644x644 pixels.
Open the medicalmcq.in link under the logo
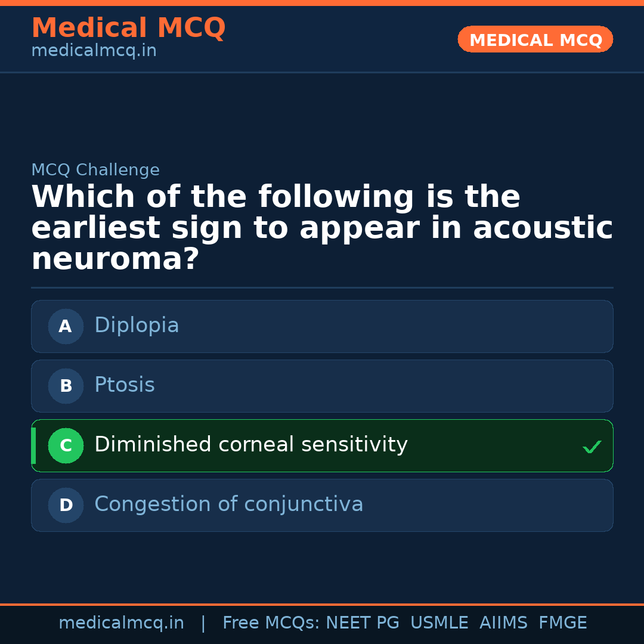click(94, 50)
